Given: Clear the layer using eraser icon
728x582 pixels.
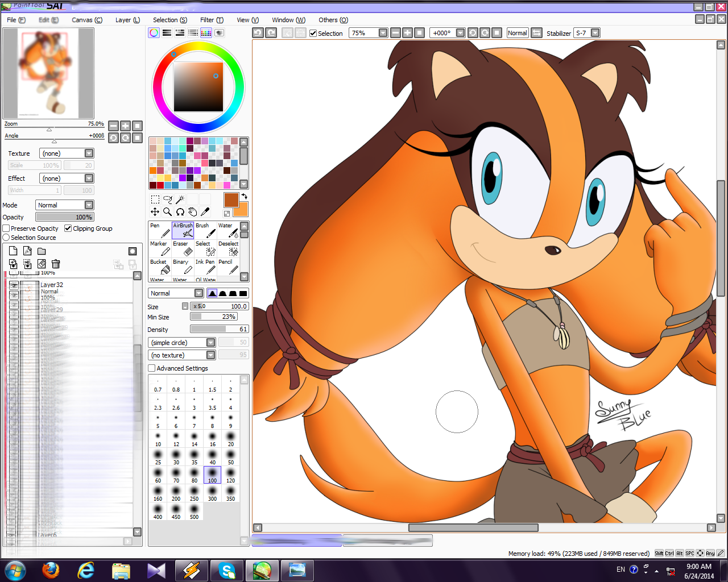Looking at the screenshot, I should pyautogui.click(x=42, y=264).
